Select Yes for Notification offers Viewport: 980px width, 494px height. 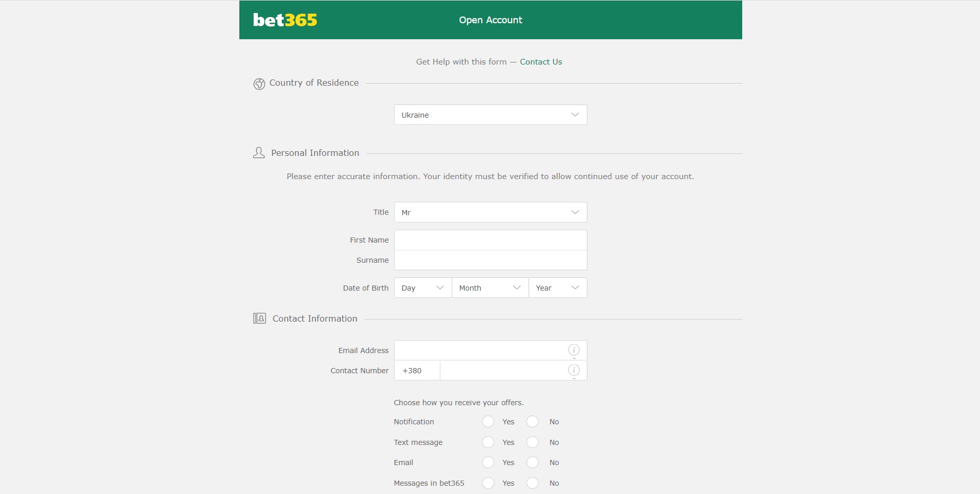coord(488,422)
